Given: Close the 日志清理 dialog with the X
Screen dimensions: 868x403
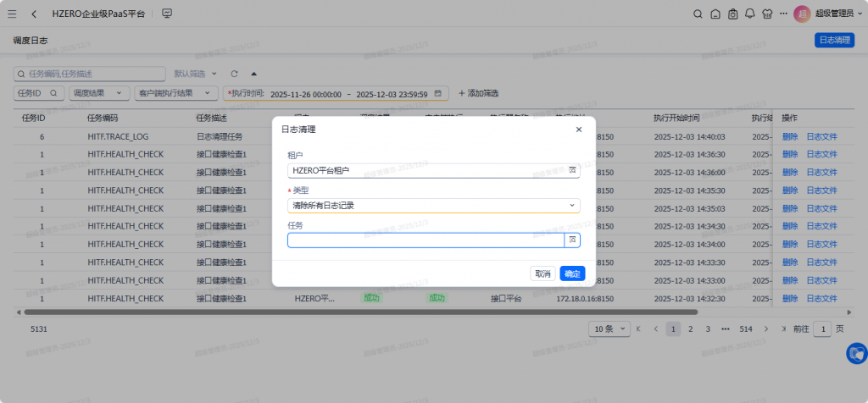Looking at the screenshot, I should click(x=579, y=130).
